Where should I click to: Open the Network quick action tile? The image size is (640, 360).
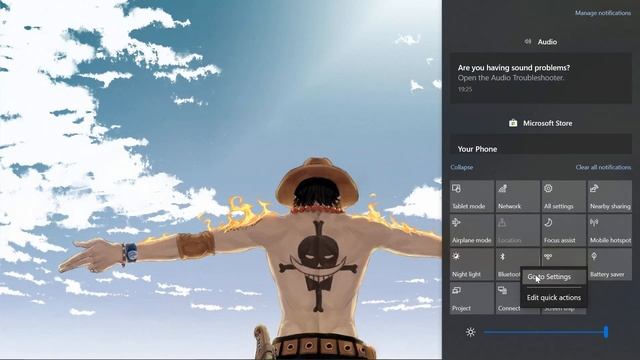(518, 196)
